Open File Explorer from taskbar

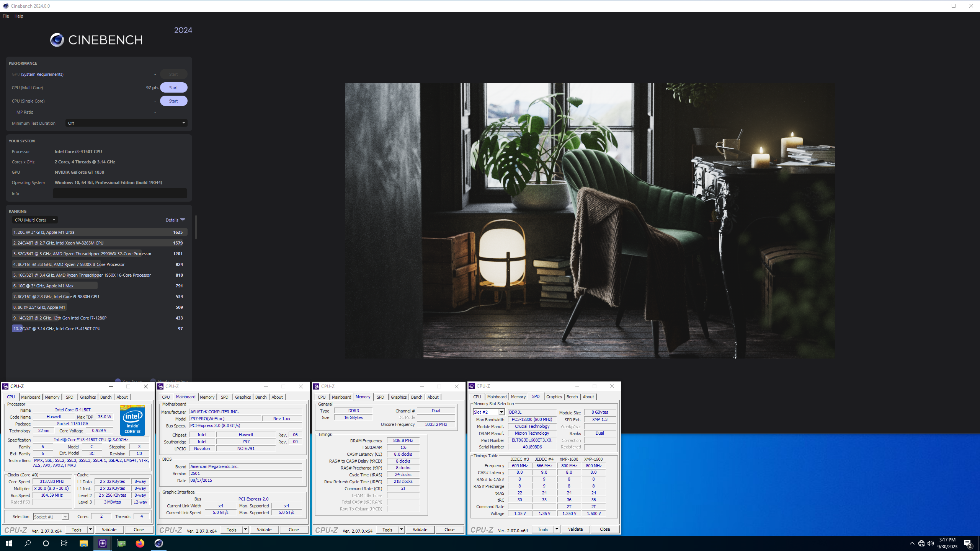point(83,543)
